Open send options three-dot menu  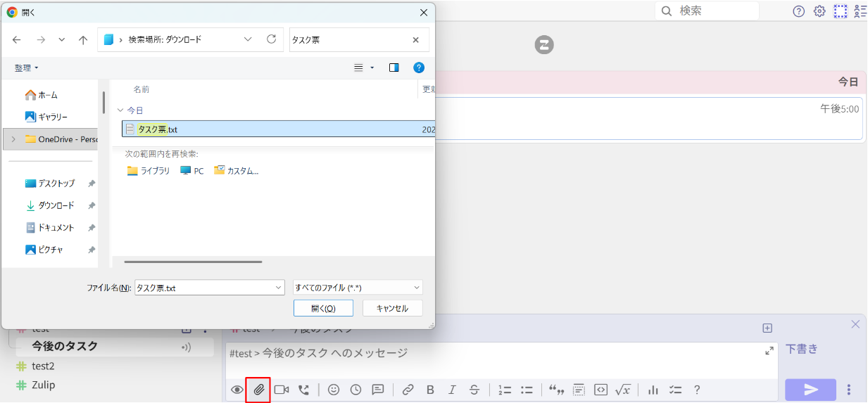tap(849, 390)
